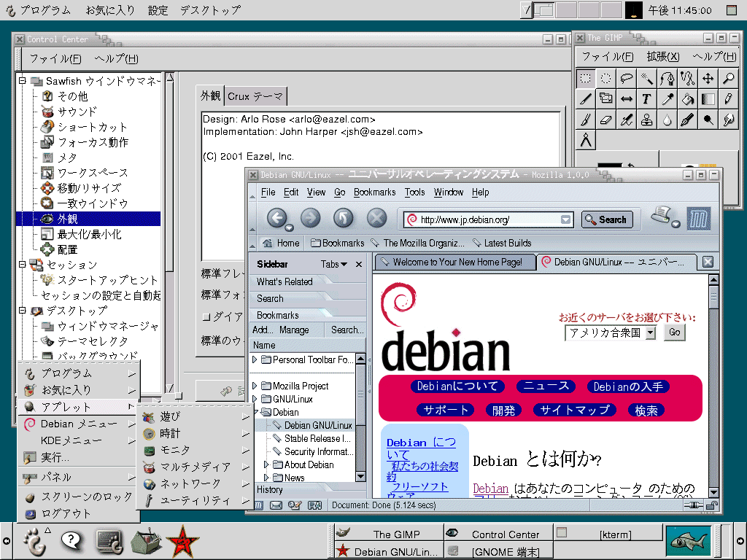This screenshot has height=560, width=747.
Task: Toggle the ダイア checkbox in Control Center
Action: (x=206, y=317)
